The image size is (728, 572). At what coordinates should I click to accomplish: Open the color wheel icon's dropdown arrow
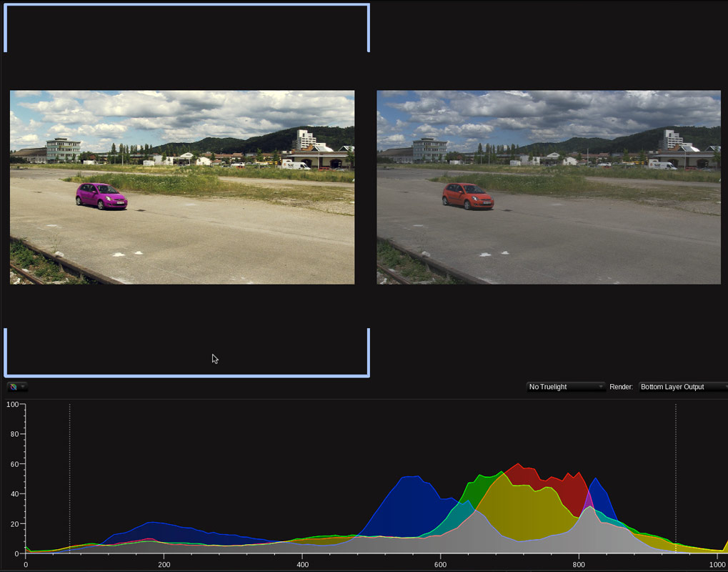click(x=23, y=386)
